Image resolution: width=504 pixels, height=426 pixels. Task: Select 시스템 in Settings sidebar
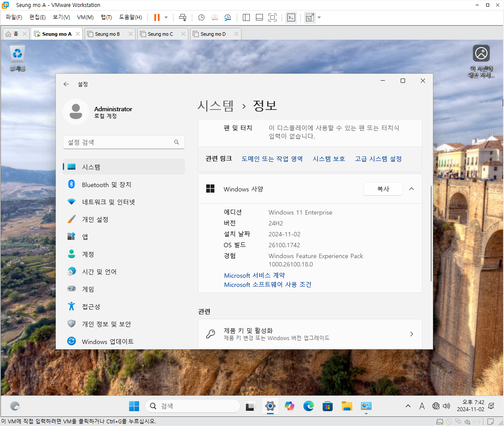[x=124, y=167]
